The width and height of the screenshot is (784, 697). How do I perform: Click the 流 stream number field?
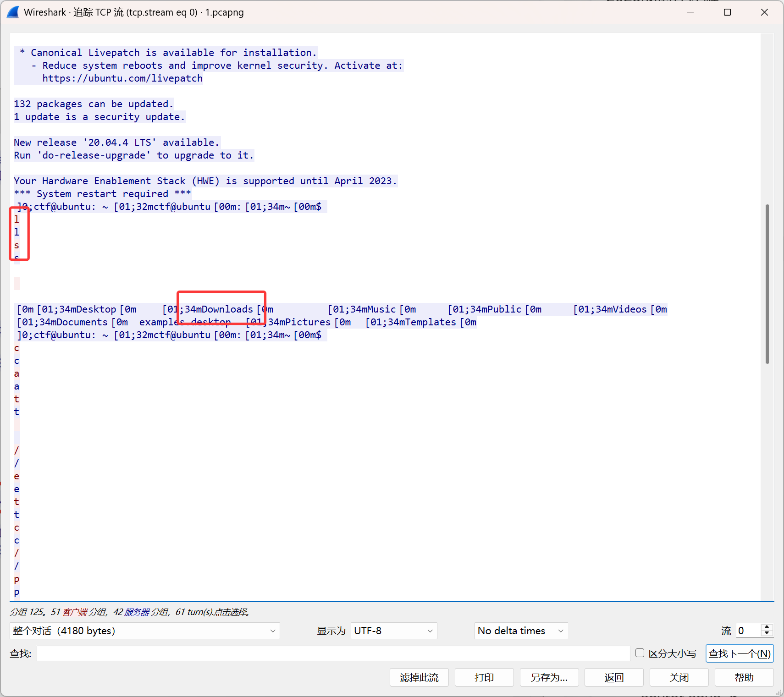749,631
